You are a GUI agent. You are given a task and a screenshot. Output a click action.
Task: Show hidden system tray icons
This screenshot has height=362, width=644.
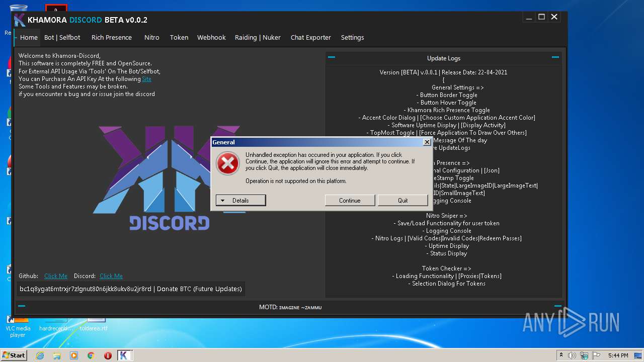[561, 355]
